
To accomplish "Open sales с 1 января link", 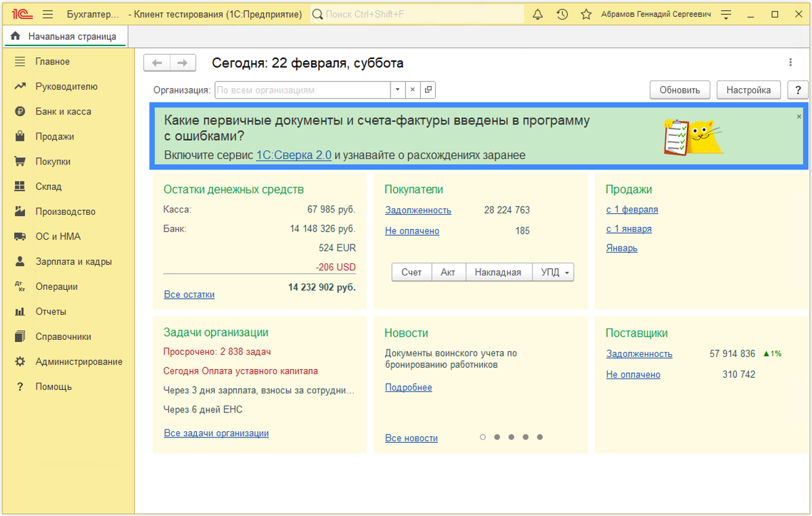I will click(x=629, y=229).
